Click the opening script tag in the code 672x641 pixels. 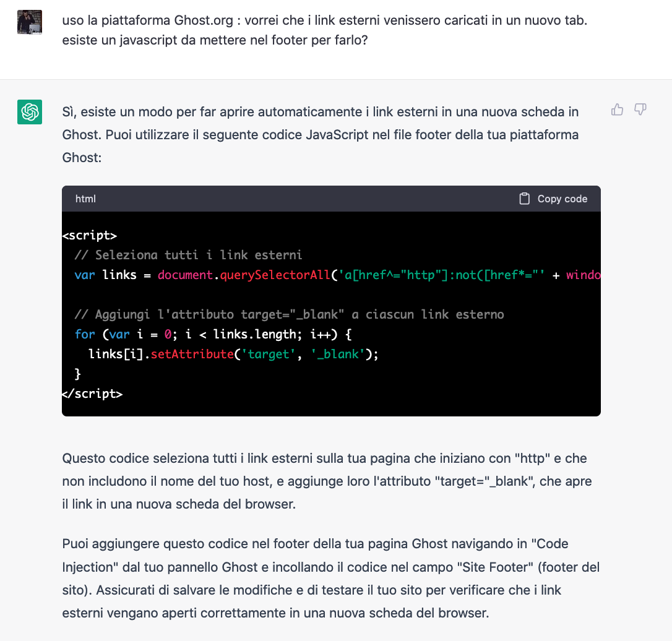[89, 235]
